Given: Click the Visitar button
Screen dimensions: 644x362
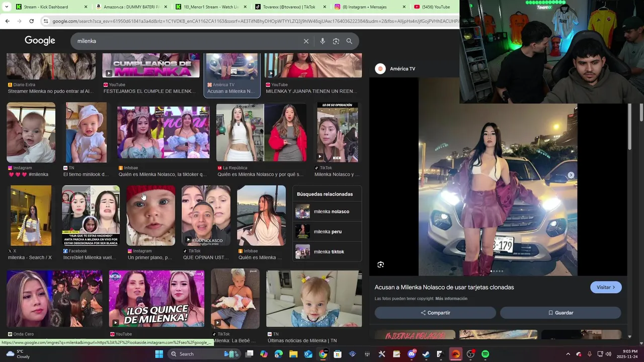Looking at the screenshot, I should [606, 287].
